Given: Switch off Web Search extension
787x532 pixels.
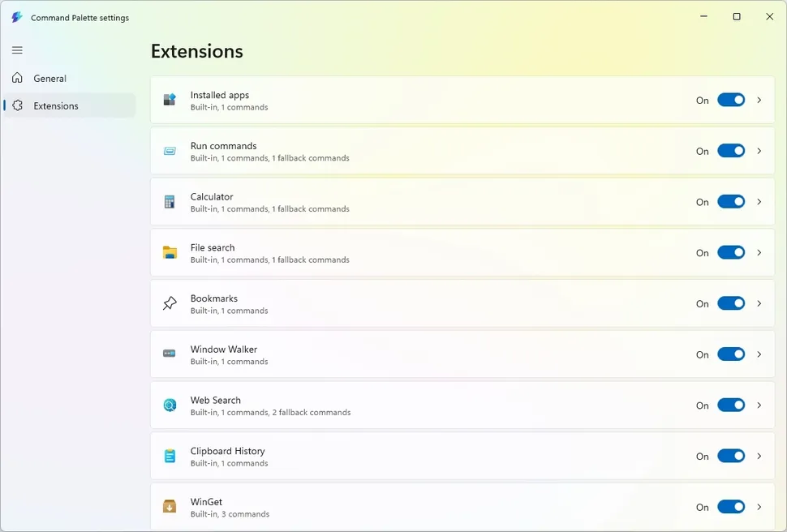Looking at the screenshot, I should tap(731, 405).
